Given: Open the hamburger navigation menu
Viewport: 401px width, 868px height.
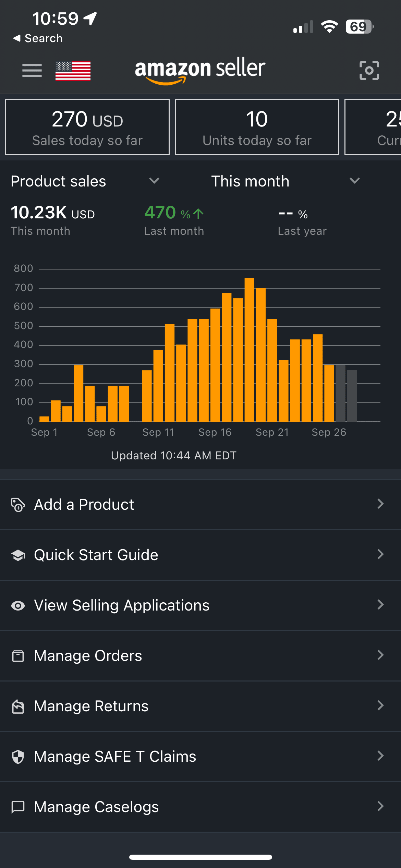Looking at the screenshot, I should pos(32,71).
